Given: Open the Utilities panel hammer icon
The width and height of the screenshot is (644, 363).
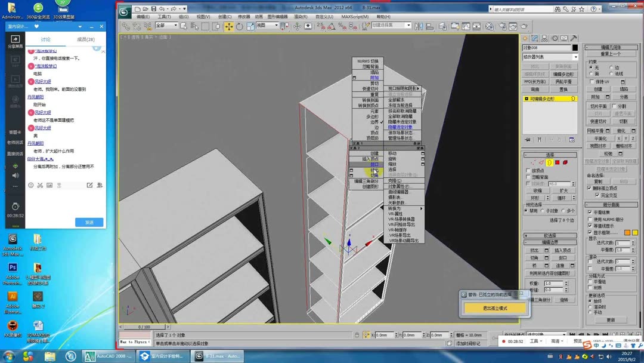Looking at the screenshot, I should coord(574,38).
